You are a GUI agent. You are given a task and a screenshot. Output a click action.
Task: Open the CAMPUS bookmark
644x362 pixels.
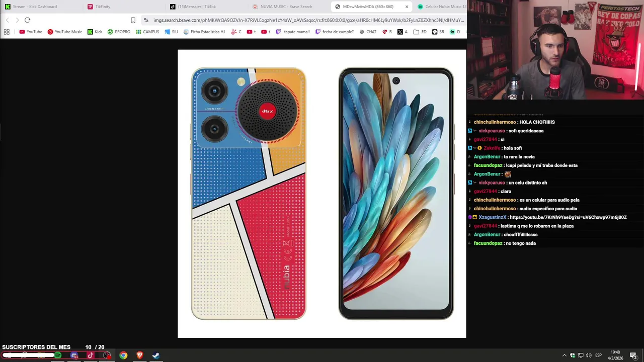coord(147,32)
